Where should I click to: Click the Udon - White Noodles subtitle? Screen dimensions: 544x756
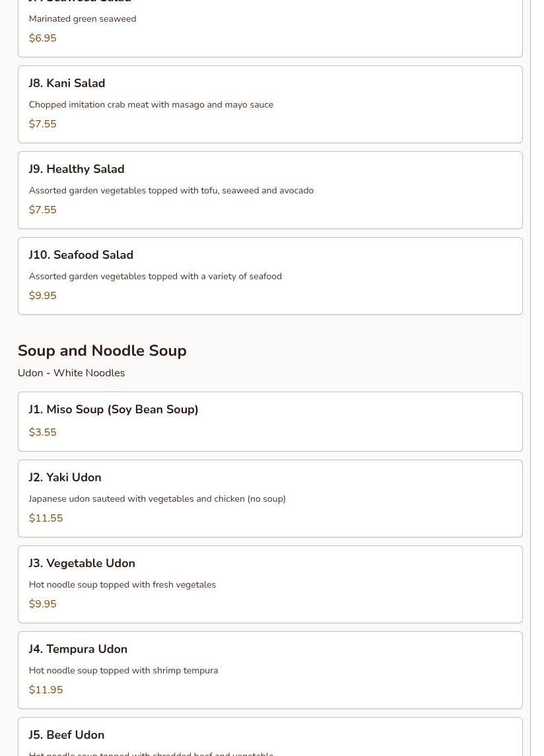[71, 372]
